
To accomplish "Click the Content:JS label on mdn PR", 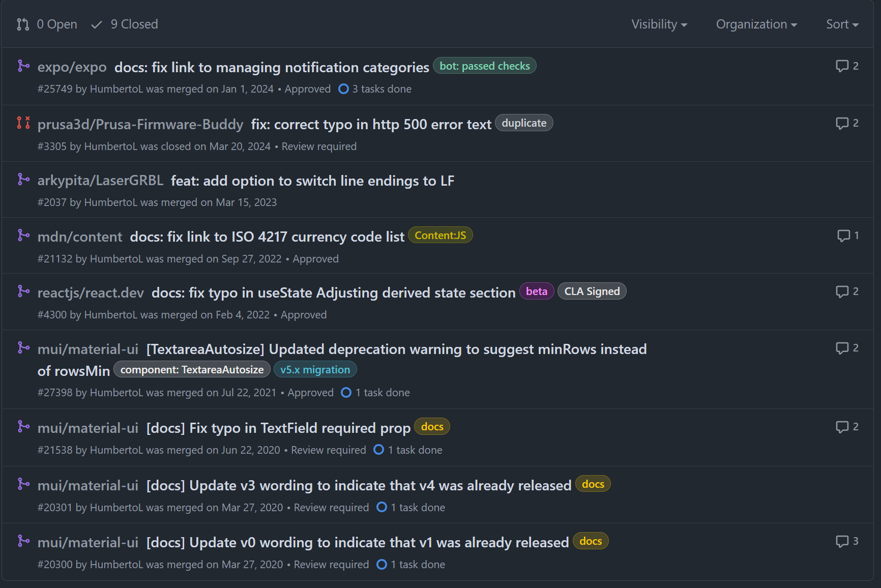I will (440, 235).
